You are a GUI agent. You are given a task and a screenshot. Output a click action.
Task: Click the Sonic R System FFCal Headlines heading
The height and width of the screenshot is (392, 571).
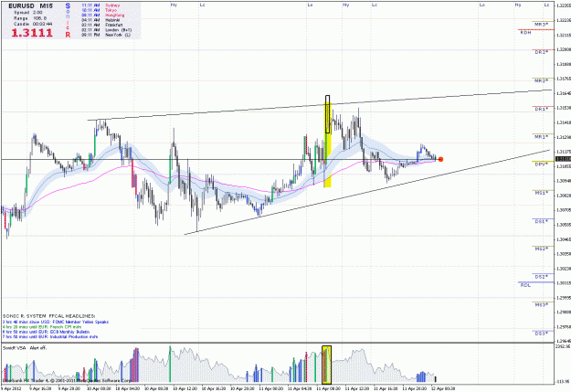point(48,316)
